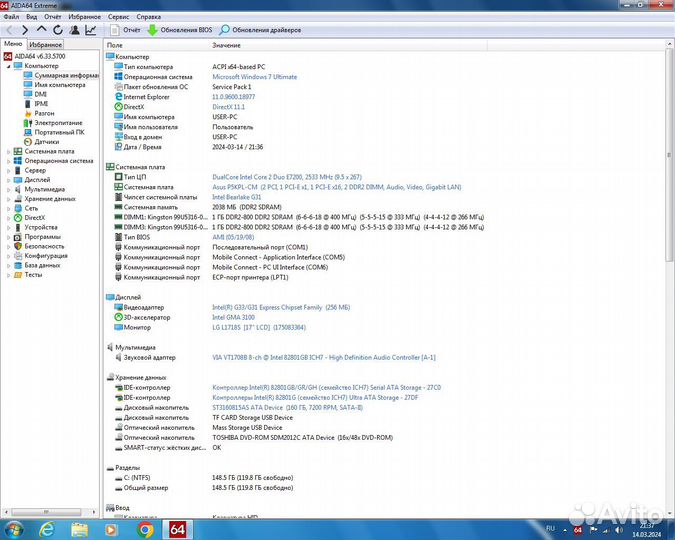The image size is (675, 540).
Task: Expand the Системная плата tree node
Action: (8, 151)
